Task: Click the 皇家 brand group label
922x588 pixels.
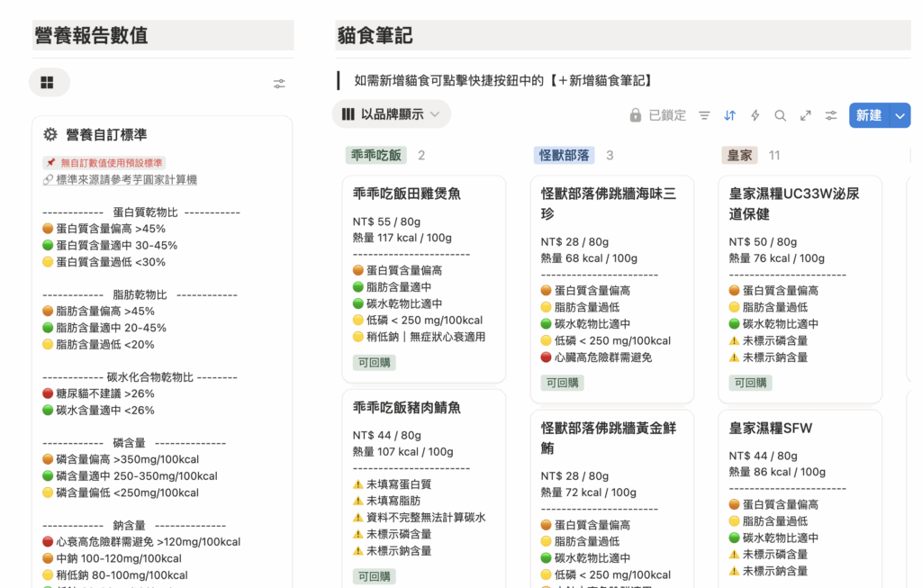Action: (x=739, y=155)
